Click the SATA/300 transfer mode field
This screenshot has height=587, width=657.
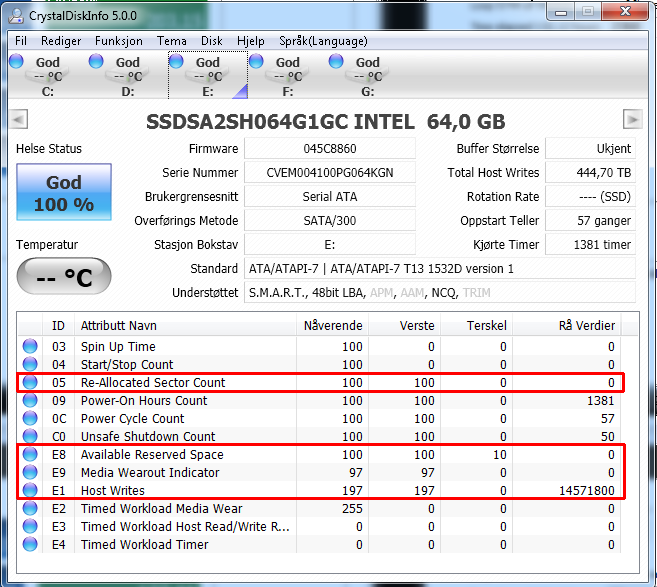tap(330, 220)
